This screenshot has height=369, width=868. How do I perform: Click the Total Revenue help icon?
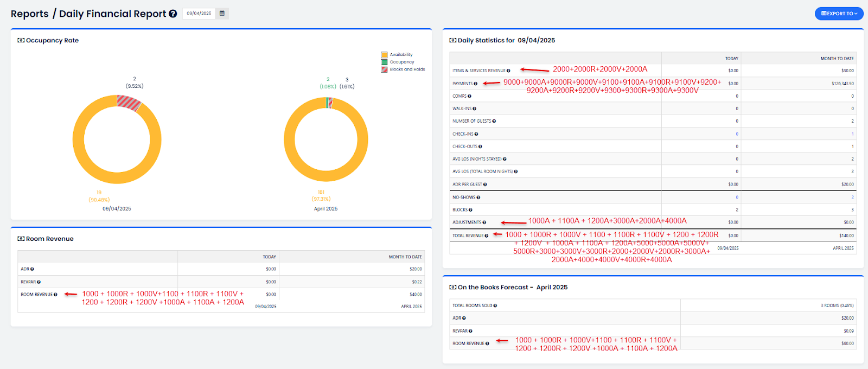[487, 236]
